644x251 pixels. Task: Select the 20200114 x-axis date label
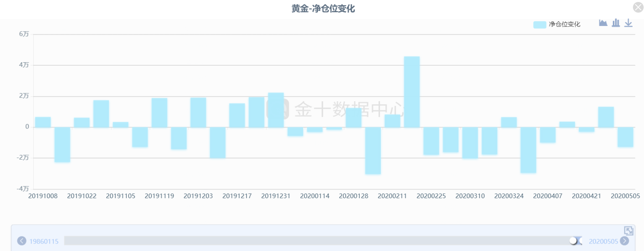(315, 196)
